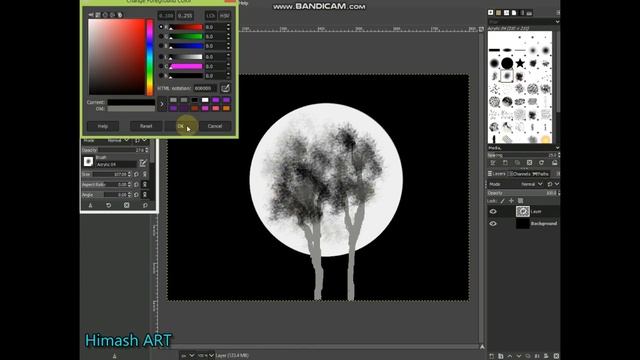Screen dimensions: 640x360
Task: Switch to the Paths tab
Action: click(x=541, y=174)
